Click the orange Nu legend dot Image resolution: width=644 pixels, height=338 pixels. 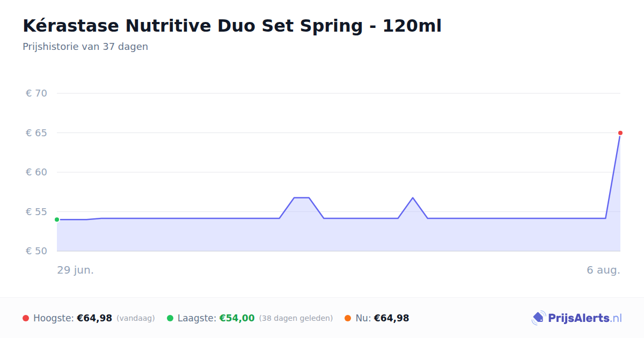[348, 318]
